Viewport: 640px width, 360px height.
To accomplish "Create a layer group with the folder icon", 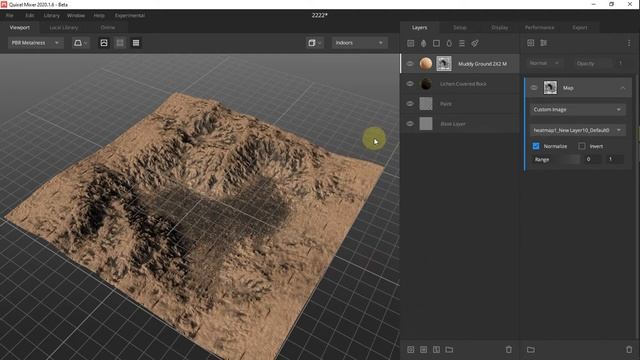I will [x=449, y=349].
